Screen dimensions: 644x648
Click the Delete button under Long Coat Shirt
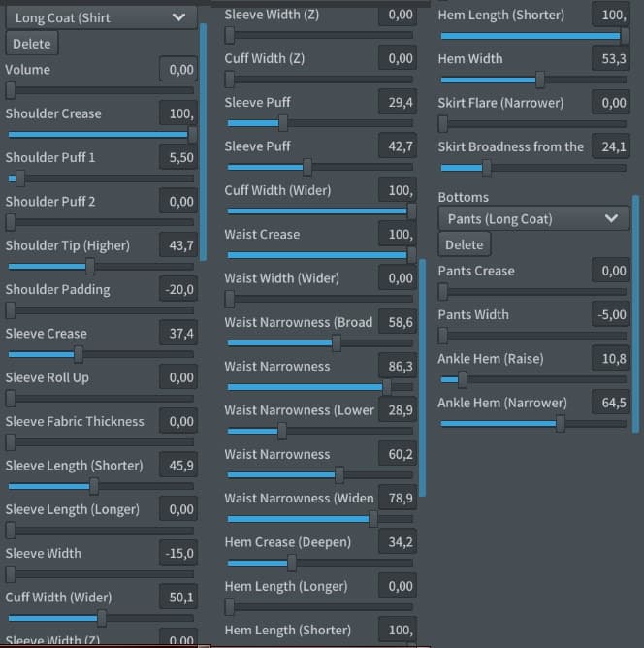[31, 44]
